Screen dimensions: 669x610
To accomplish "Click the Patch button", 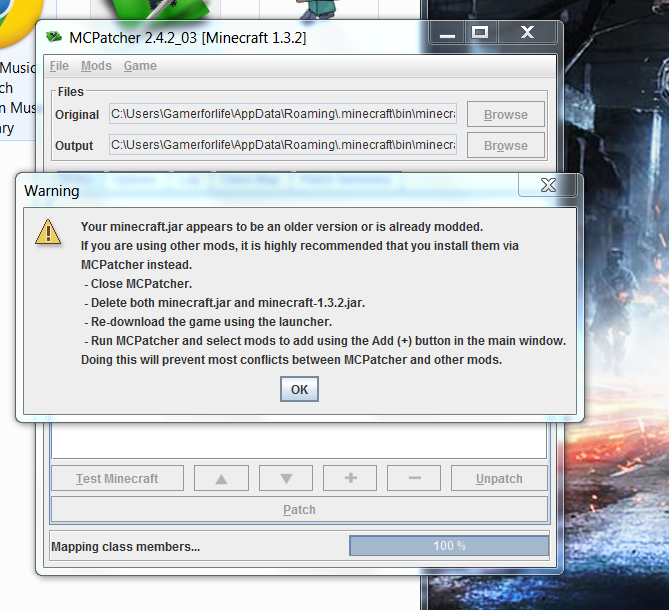I will coord(300,509).
